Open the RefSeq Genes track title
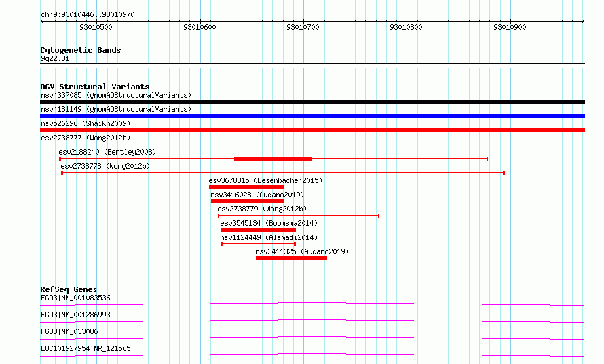The height and width of the screenshot is (364, 604). coord(69,289)
